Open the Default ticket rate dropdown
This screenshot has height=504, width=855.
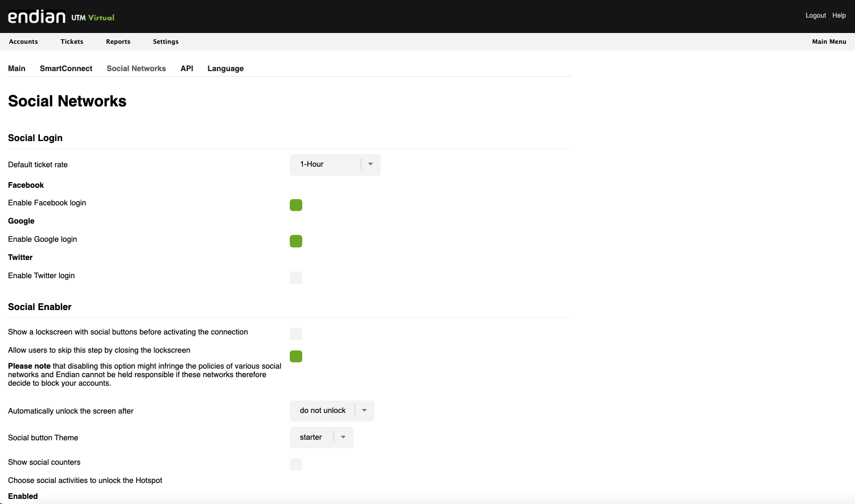tap(335, 164)
